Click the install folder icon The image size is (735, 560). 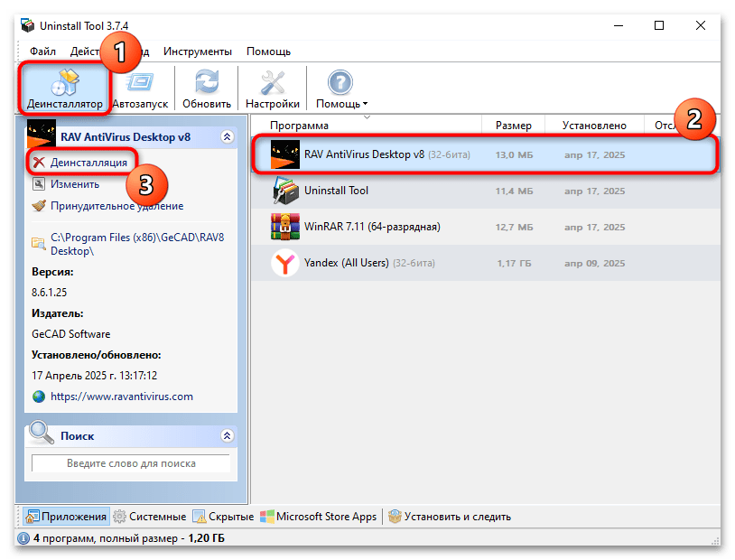pyautogui.click(x=39, y=243)
